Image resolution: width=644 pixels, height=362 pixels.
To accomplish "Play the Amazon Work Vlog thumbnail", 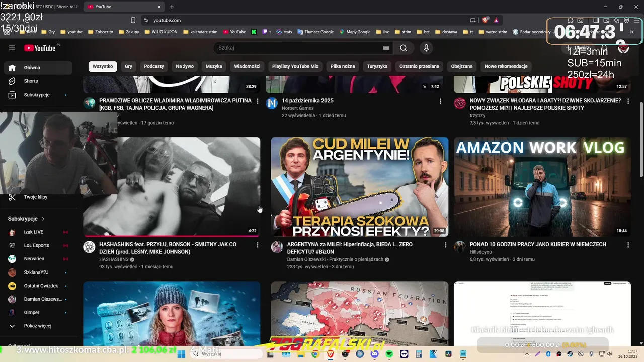I will 542,187.
